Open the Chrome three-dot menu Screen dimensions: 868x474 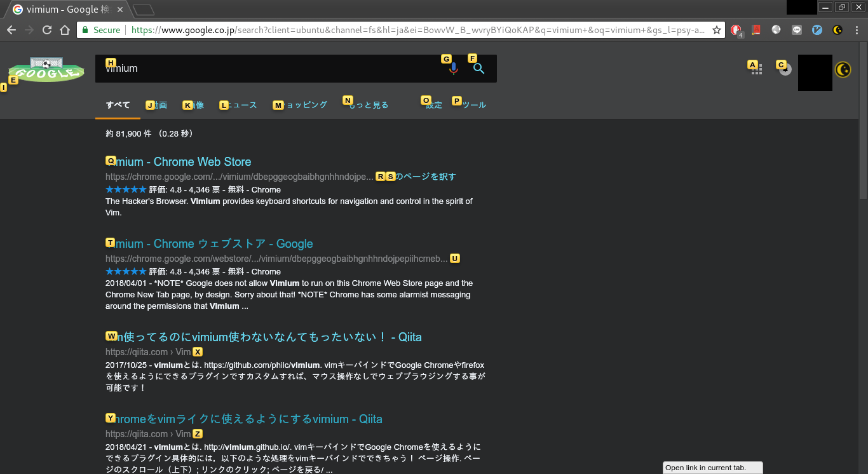click(x=857, y=30)
